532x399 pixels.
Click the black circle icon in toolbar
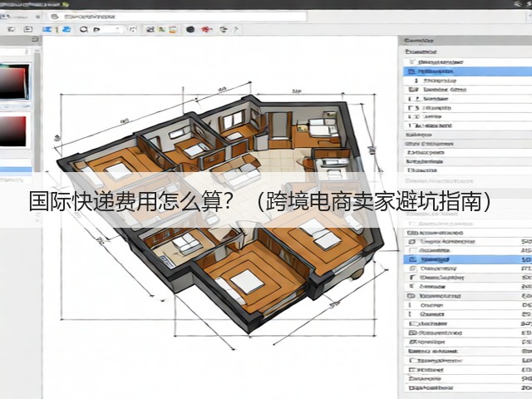[x=190, y=30]
